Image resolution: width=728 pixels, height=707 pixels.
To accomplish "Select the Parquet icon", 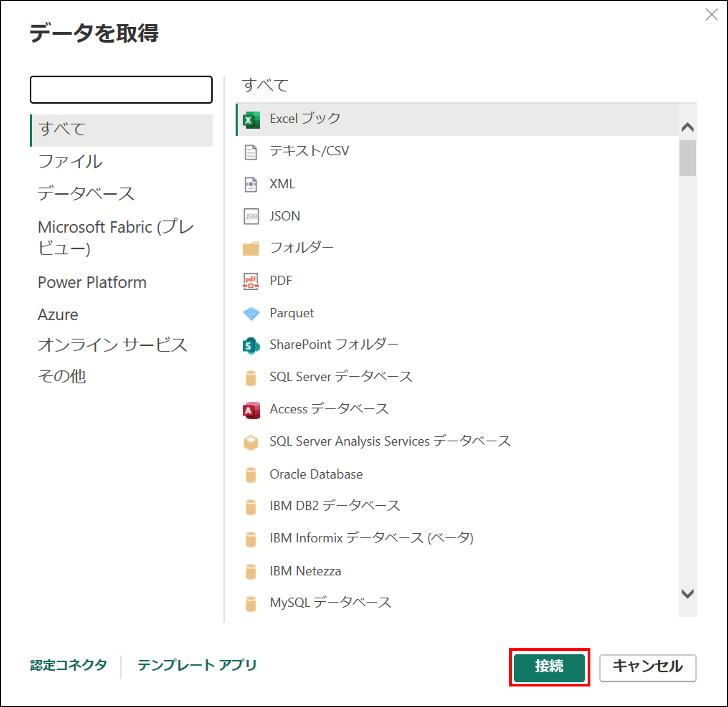I will pos(251,314).
